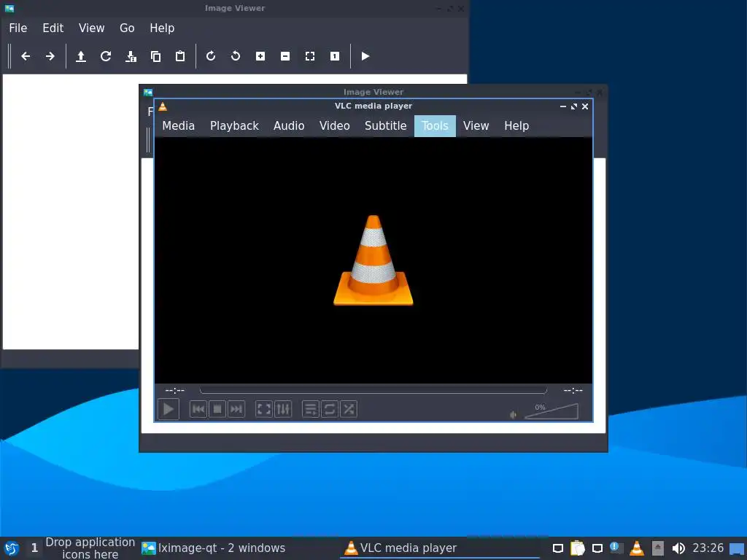
Task: Open VLC Subtitle menu
Action: [x=385, y=125]
